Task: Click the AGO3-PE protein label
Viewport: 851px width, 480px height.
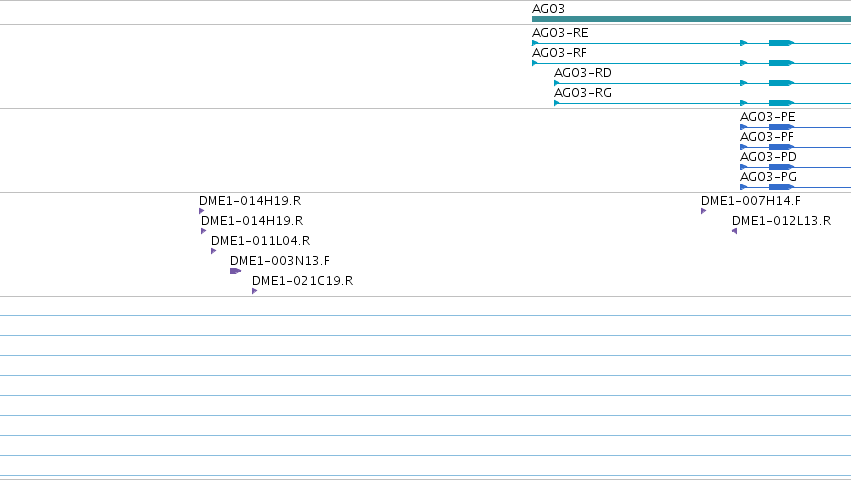Action: tap(767, 117)
